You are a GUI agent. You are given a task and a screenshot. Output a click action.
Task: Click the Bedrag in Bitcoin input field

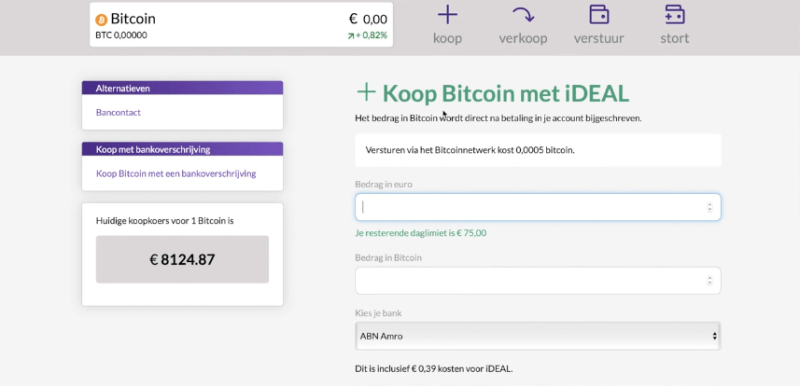[x=538, y=280]
